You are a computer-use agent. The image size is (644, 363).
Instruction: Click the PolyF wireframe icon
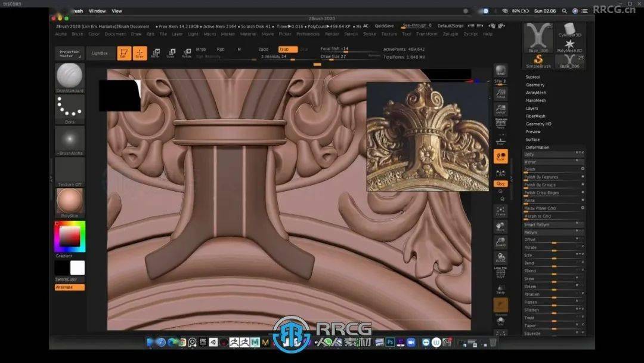[x=500, y=273]
